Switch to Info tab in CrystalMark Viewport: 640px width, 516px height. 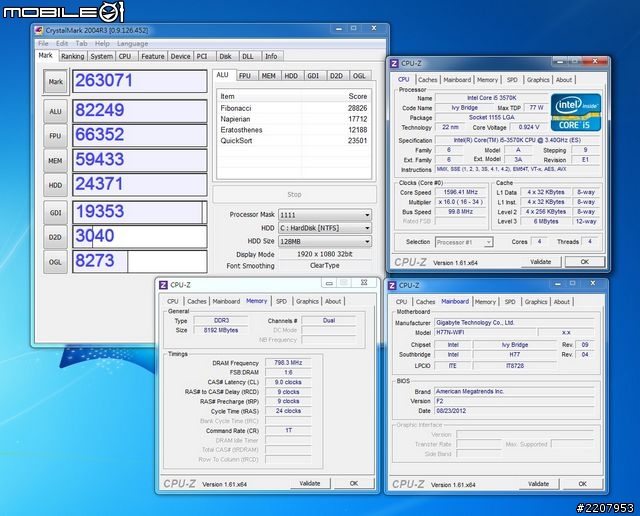point(271,56)
